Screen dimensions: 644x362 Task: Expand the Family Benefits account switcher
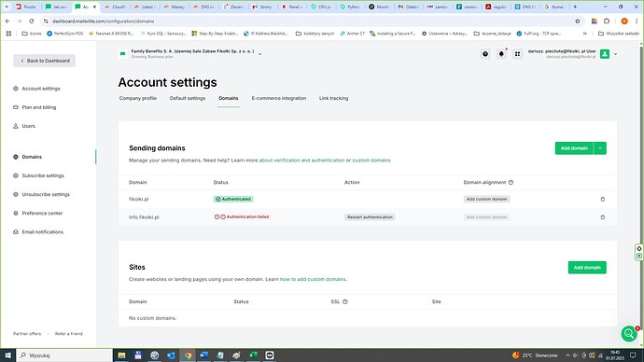pyautogui.click(x=260, y=54)
